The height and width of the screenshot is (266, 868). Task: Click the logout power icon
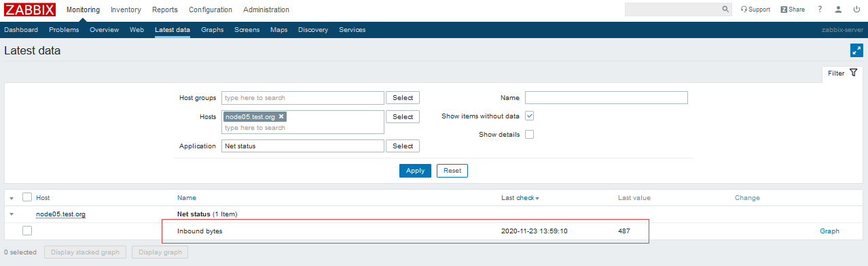point(856,10)
